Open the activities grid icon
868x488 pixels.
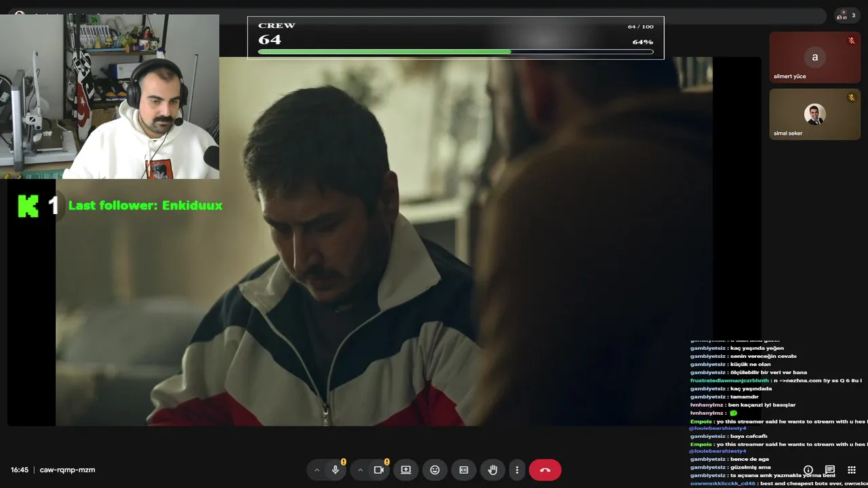(852, 470)
